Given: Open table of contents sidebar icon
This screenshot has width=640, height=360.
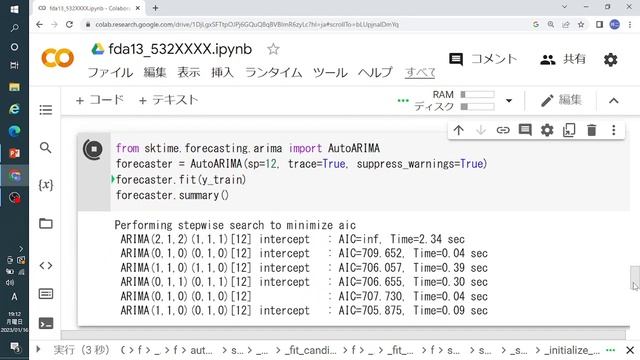Looking at the screenshot, I should click(x=46, y=110).
